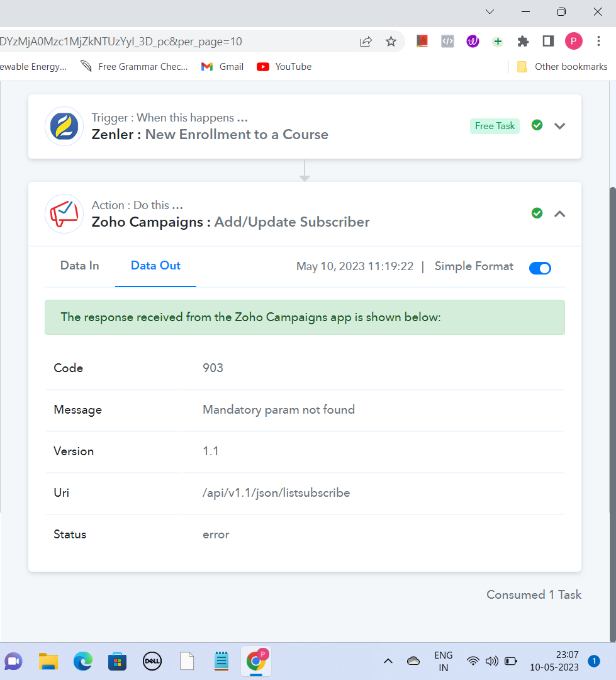616x680 pixels.
Task: Open the Gmail bookmark
Action: coord(222,67)
